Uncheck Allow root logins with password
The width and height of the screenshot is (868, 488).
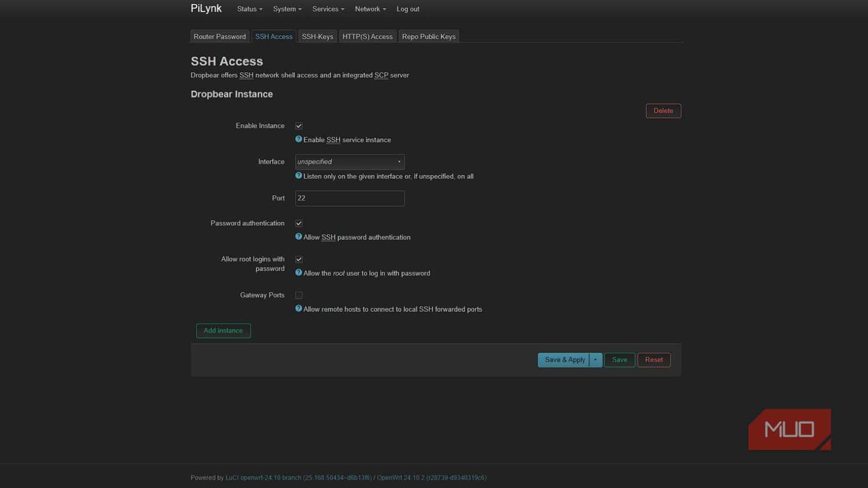[x=299, y=260]
